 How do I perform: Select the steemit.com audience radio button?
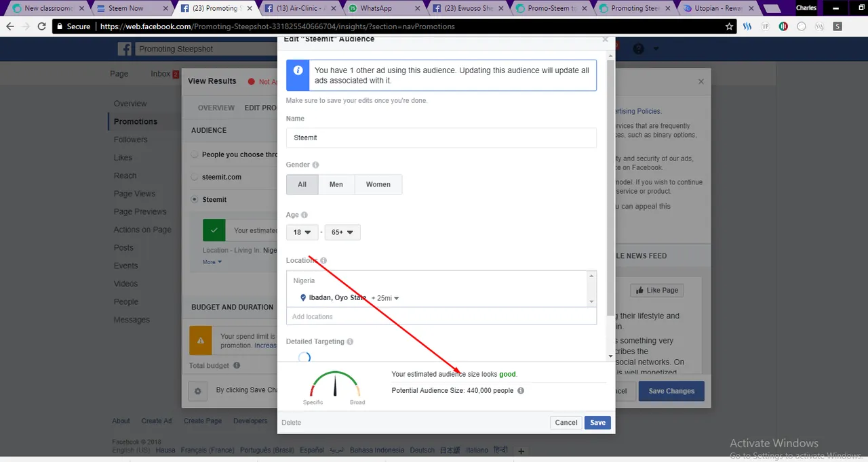pos(195,177)
